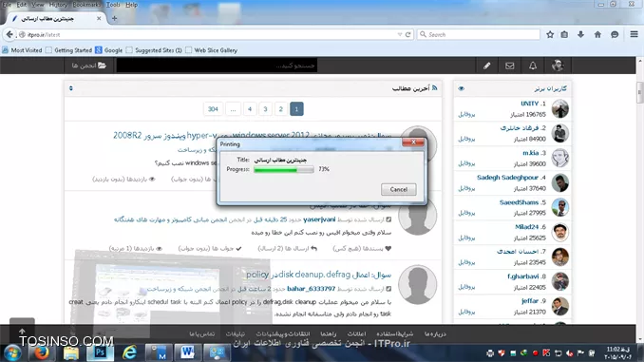Go to page 304 of latest posts
Image resolution: width=644 pixels, height=362 pixels.
[x=213, y=109]
